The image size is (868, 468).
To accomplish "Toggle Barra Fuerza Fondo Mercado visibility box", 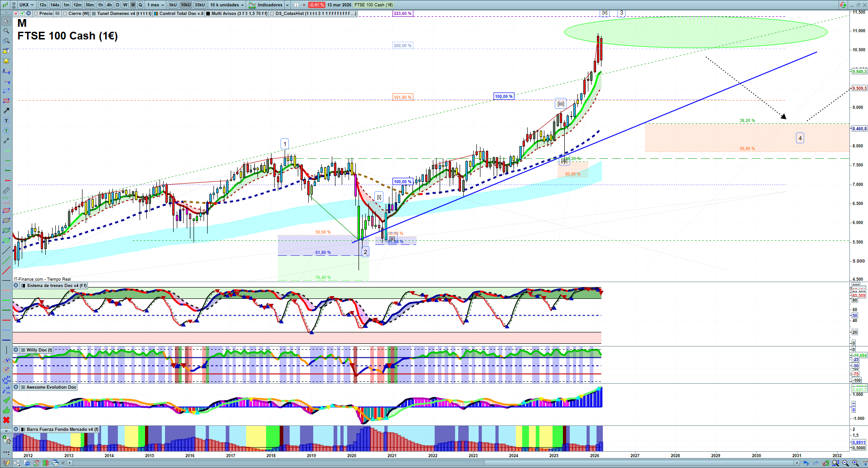I will coord(23,429).
